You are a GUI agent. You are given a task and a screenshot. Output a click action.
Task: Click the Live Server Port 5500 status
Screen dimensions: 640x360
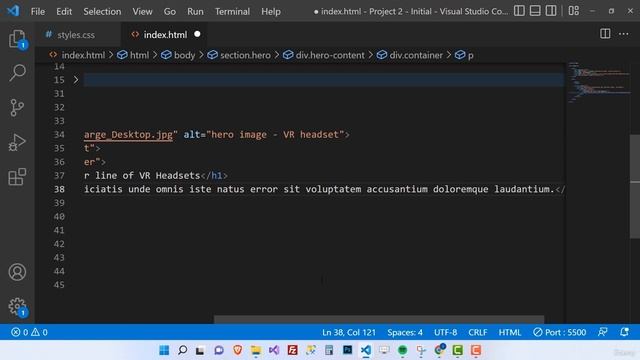click(x=560, y=332)
